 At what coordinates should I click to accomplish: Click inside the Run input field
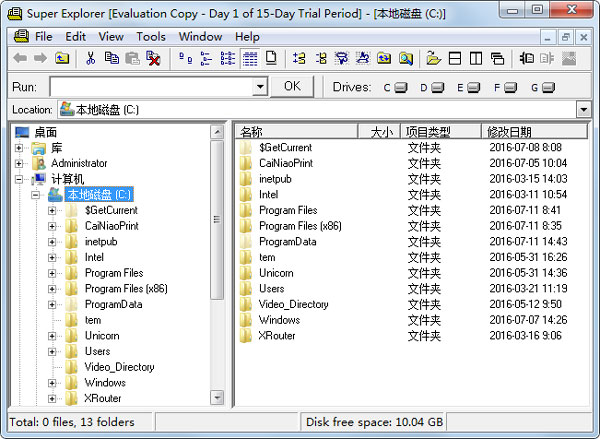pyautogui.click(x=151, y=87)
